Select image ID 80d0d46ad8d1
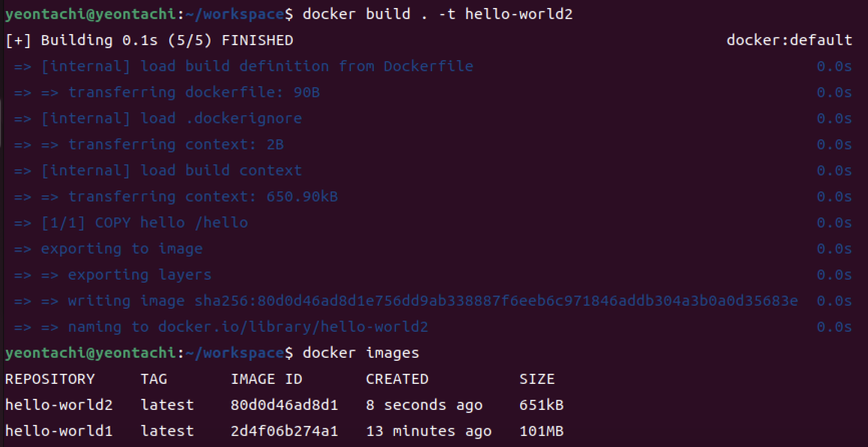 284,405
